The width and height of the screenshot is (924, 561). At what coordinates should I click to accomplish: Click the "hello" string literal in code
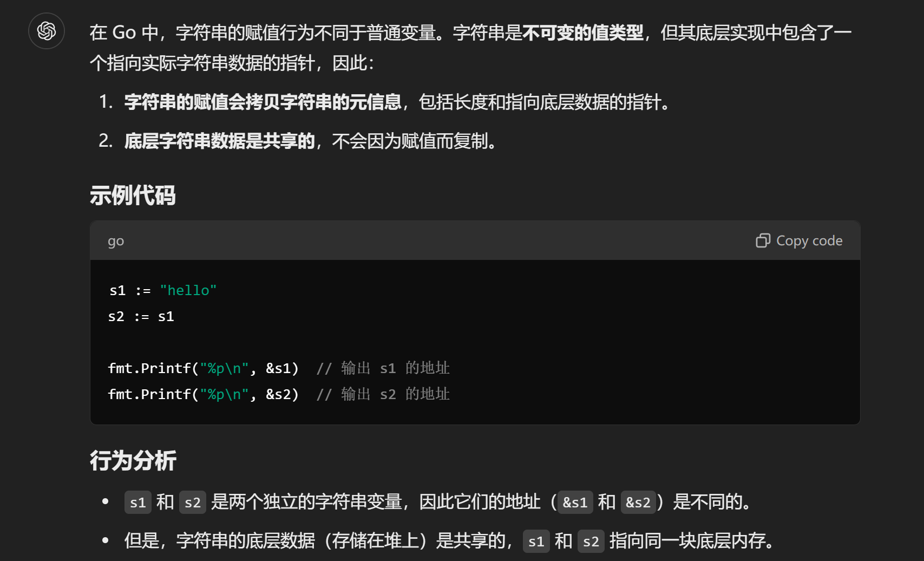188,291
